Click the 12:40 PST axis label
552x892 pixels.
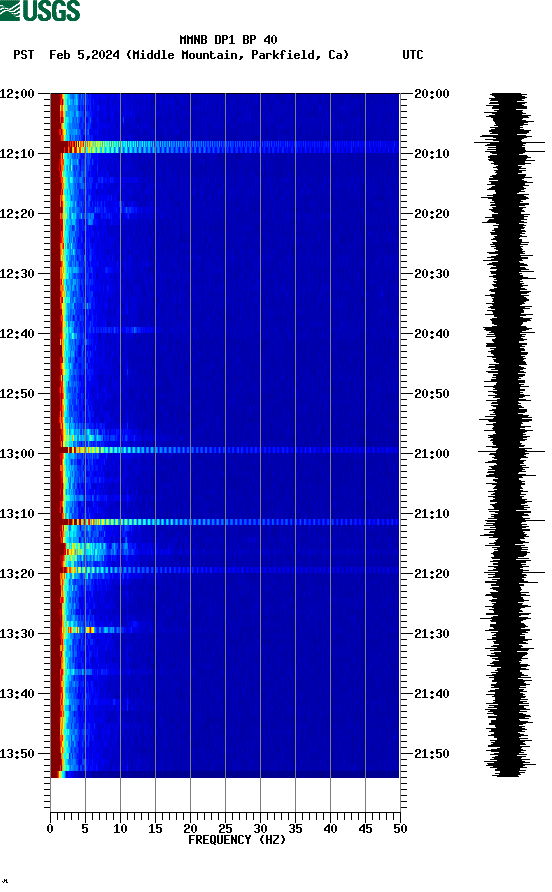[17, 334]
